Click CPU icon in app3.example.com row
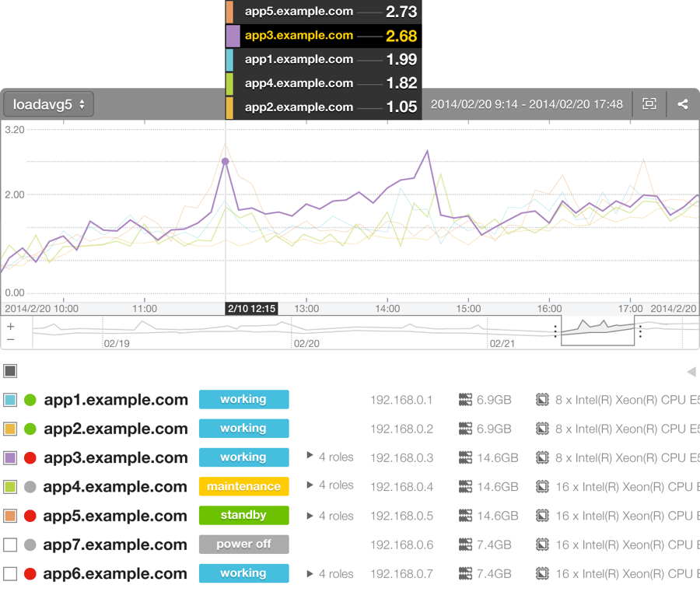The width and height of the screenshot is (700, 592). coord(542,458)
